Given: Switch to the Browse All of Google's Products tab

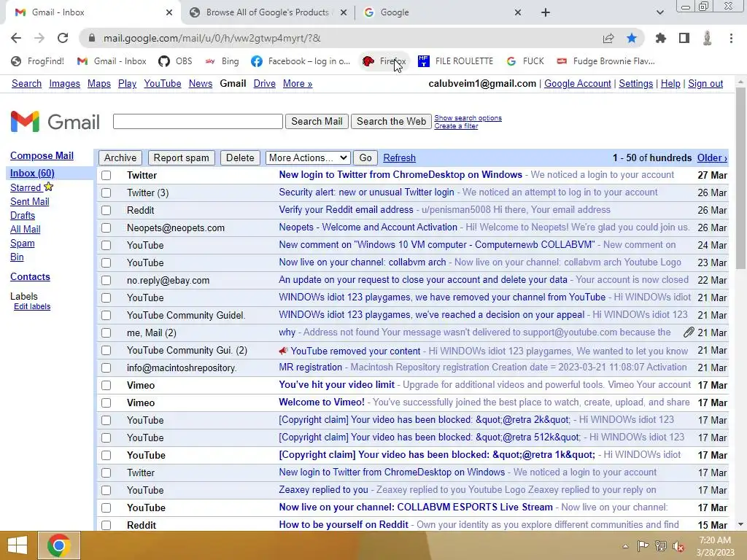Looking at the screenshot, I should 267,12.
